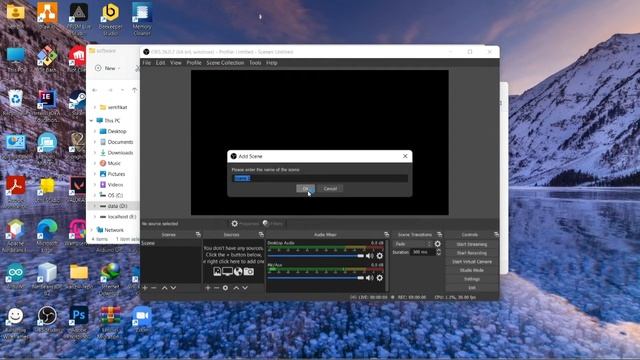Pop out the Scenes dock
This screenshot has width=640, height=360.
coord(198,235)
